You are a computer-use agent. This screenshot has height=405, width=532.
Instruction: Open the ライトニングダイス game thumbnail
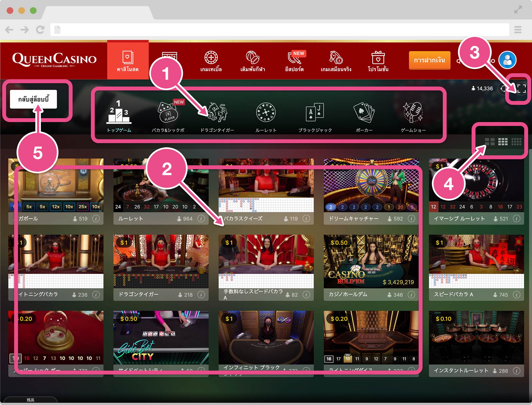click(x=371, y=337)
